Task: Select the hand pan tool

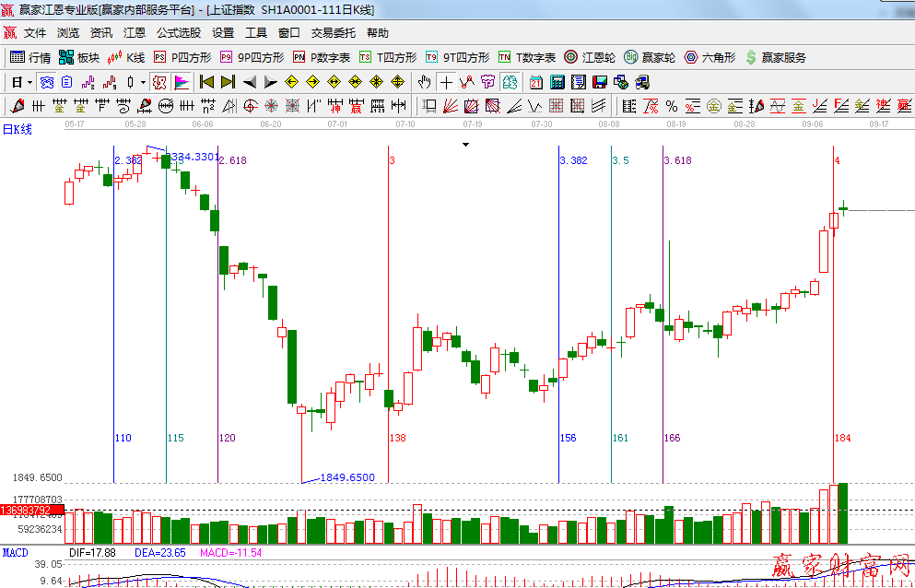Action: coord(424,82)
